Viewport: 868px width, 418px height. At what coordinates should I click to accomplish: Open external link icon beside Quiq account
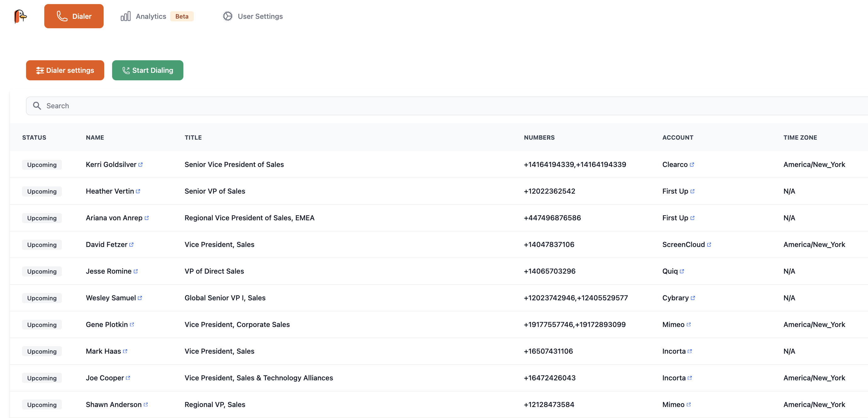tap(682, 271)
